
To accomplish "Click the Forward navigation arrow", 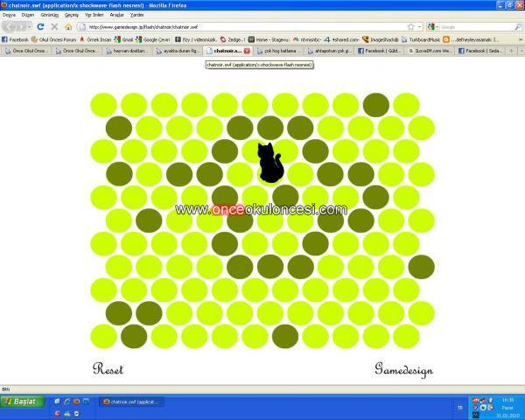I will (21, 26).
